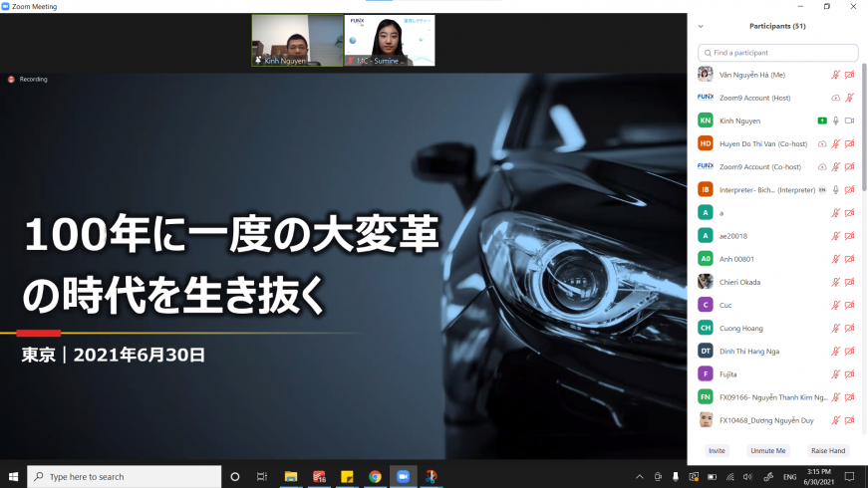Click the Find a participant search field
Image resolution: width=868 pixels, height=488 pixels.
(777, 53)
